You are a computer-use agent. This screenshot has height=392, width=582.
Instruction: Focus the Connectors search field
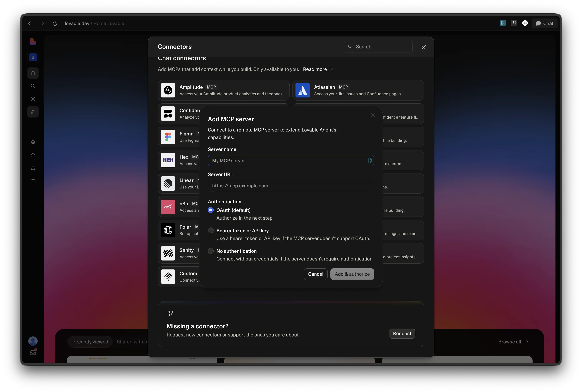pos(378,47)
